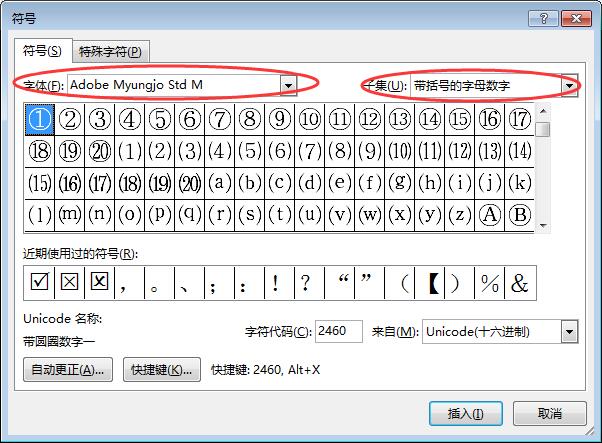Click the symbol grid scroll down arrow
Screen dimensions: 602x443
[543, 225]
